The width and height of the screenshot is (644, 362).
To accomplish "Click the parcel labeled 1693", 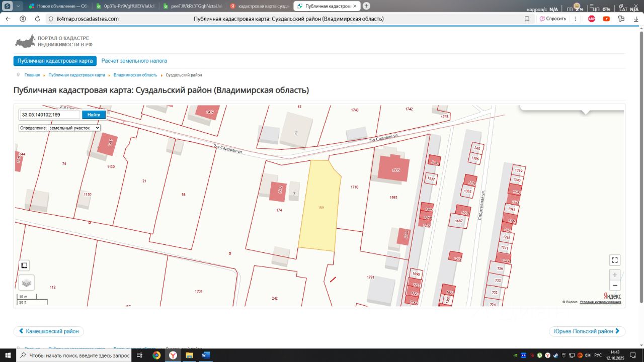I will (393, 198).
